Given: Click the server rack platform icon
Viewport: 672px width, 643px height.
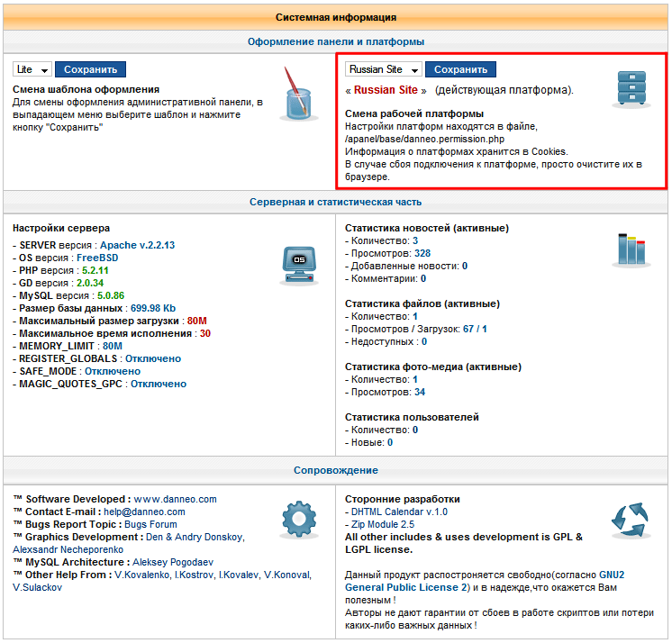Looking at the screenshot, I should pos(631,88).
